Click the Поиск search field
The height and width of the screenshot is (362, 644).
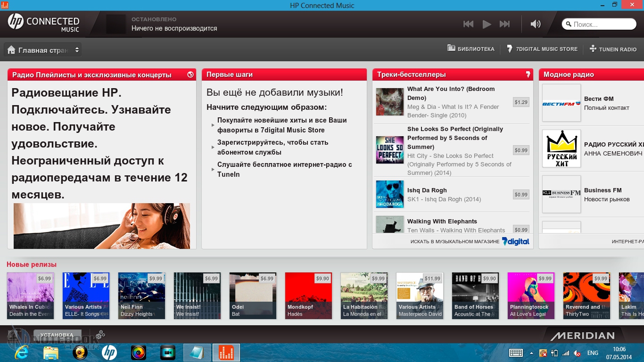tap(601, 24)
